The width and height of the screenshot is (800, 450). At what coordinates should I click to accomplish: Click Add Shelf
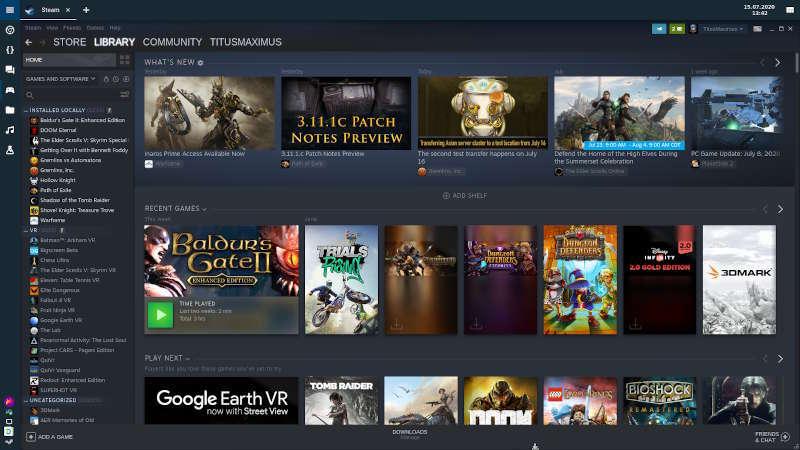(x=465, y=195)
